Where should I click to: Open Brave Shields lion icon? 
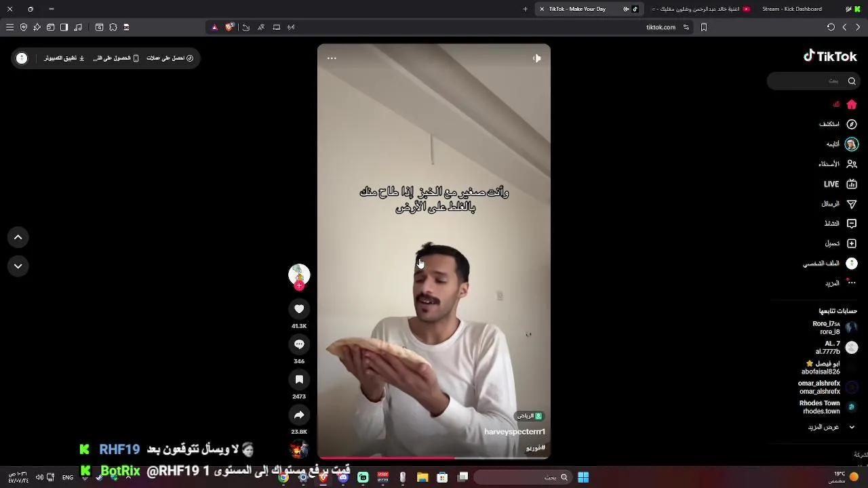click(x=229, y=27)
